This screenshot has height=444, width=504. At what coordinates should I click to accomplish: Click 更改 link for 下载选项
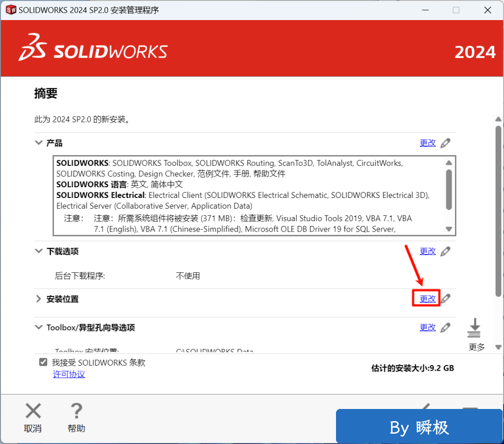tap(427, 251)
